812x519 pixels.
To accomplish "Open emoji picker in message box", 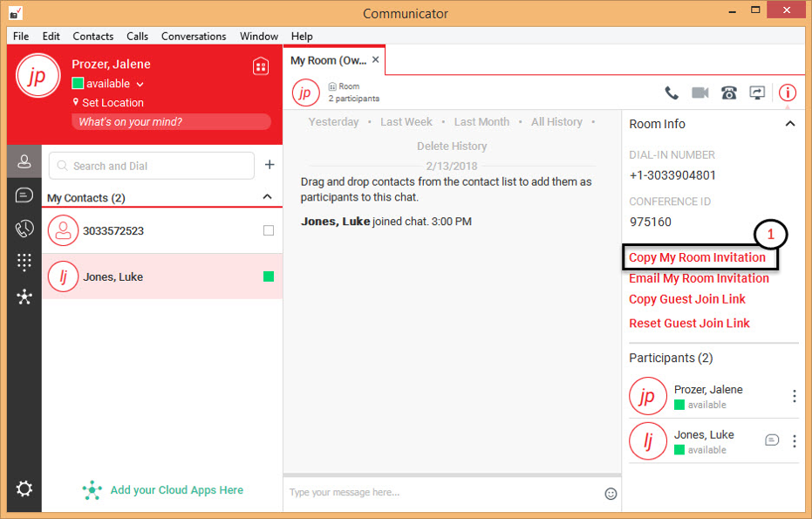I will point(611,494).
